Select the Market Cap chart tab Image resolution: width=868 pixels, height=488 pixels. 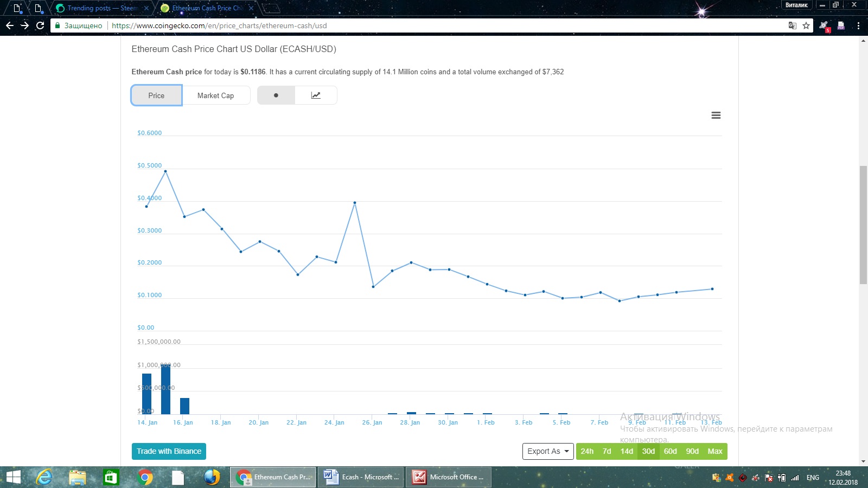[x=216, y=95]
